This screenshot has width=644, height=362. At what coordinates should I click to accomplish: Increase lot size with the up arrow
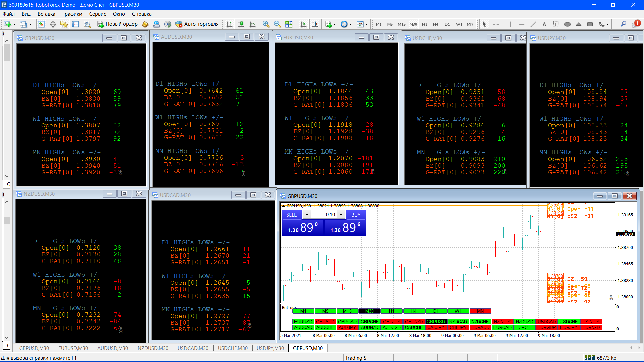[x=341, y=215]
